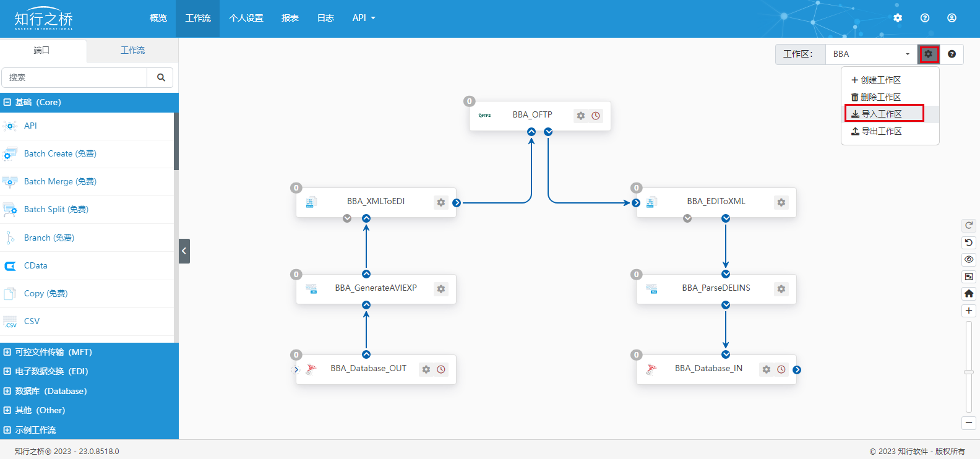Click the 搜索 search input field
This screenshot has height=459, width=980.
(74, 77)
